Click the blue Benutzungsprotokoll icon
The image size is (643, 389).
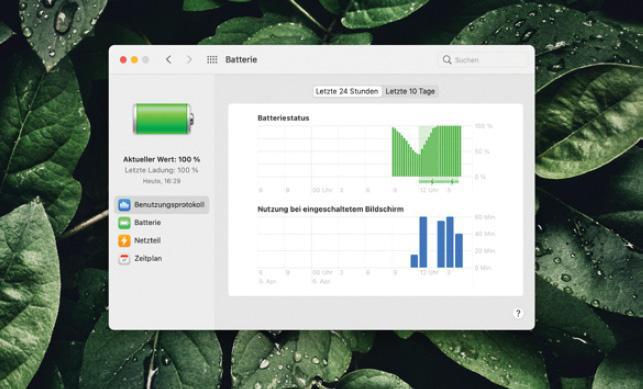124,205
